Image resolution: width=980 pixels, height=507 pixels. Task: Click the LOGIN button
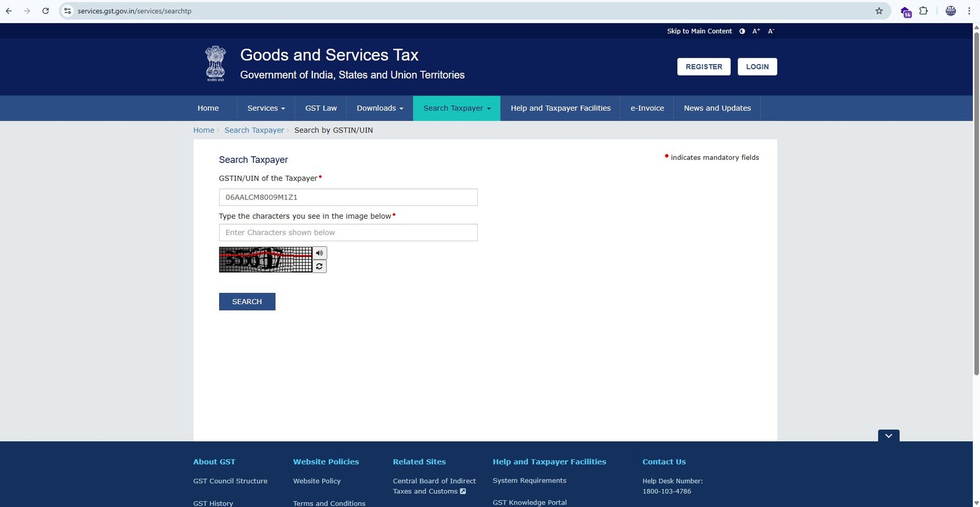click(x=757, y=67)
